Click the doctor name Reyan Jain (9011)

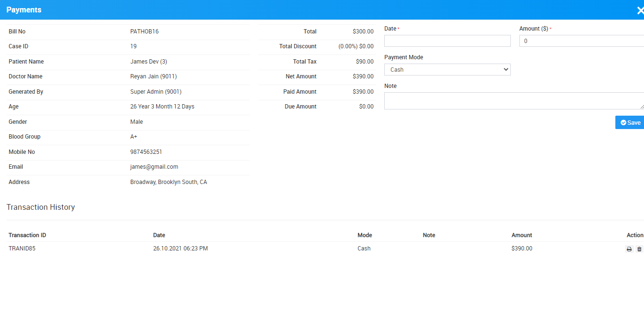tap(153, 76)
